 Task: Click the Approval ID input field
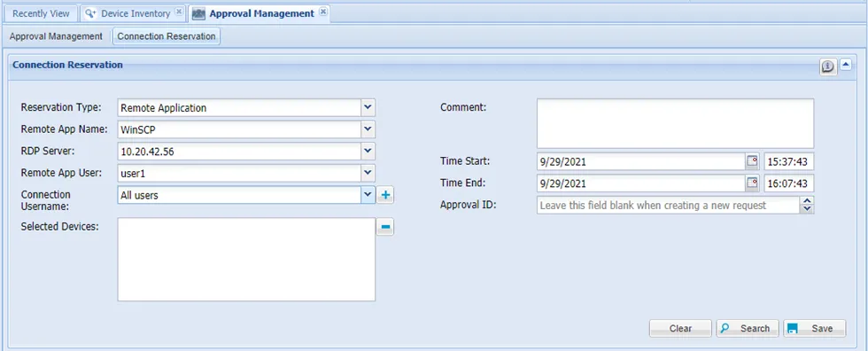[x=669, y=206]
